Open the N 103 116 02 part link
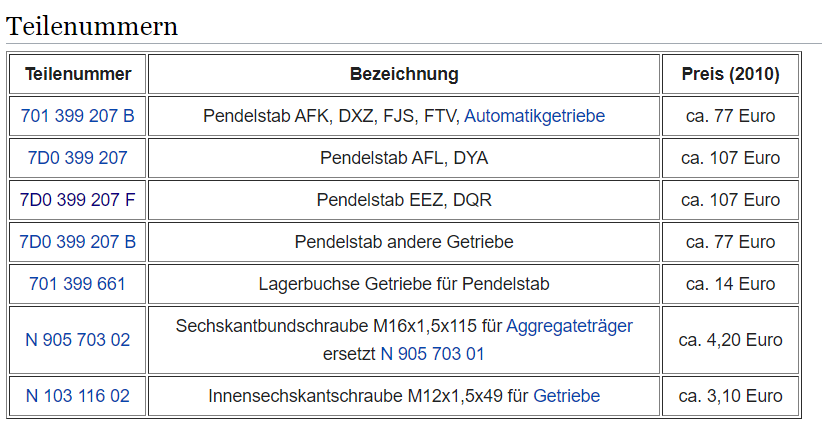 [x=77, y=396]
